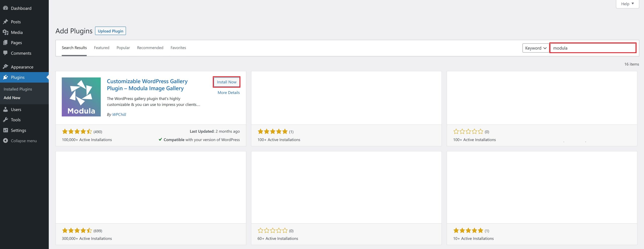Click the Settings sliders icon

(6, 130)
